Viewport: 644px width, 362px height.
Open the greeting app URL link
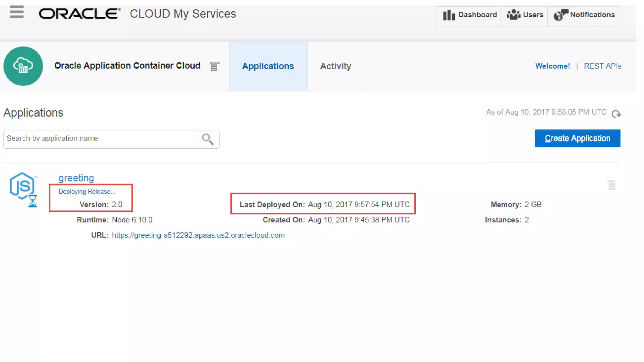click(x=198, y=235)
